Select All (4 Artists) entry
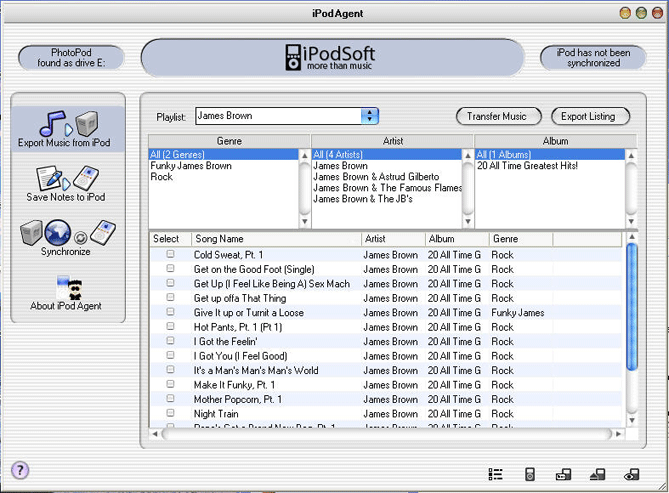 387,155
